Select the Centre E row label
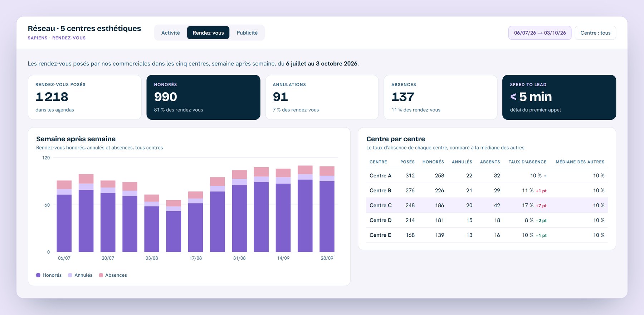The image size is (644, 315). pos(380,235)
